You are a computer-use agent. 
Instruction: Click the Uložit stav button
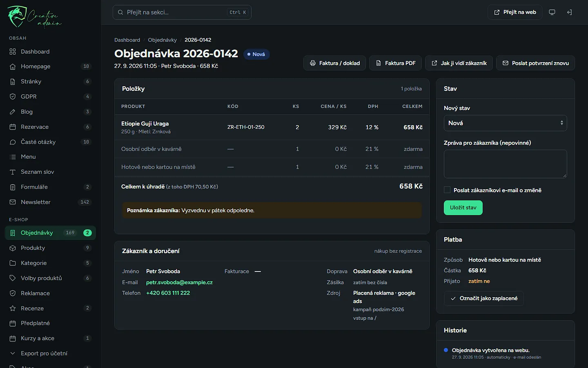click(x=463, y=208)
